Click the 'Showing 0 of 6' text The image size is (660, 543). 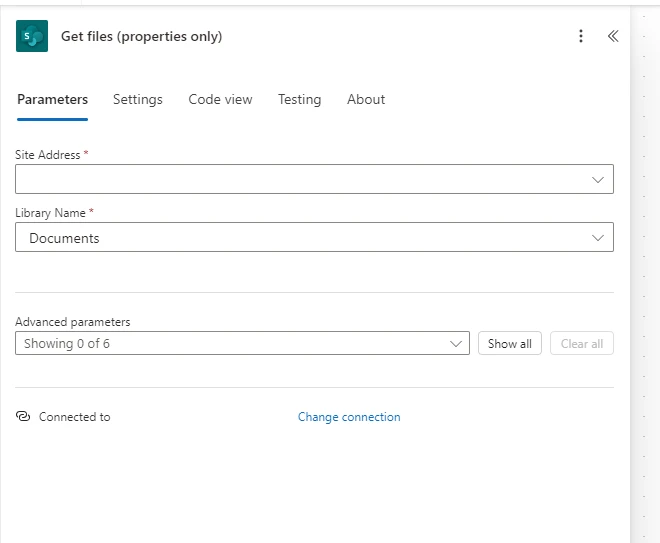click(x=67, y=344)
